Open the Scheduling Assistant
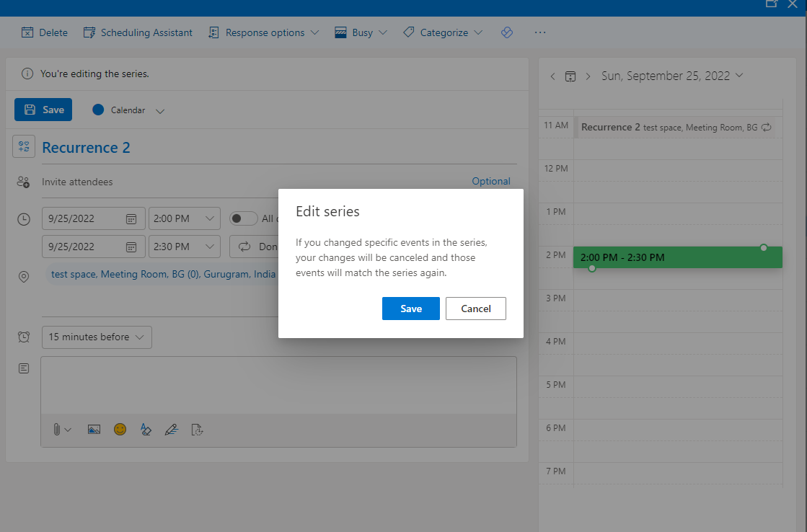 click(138, 32)
